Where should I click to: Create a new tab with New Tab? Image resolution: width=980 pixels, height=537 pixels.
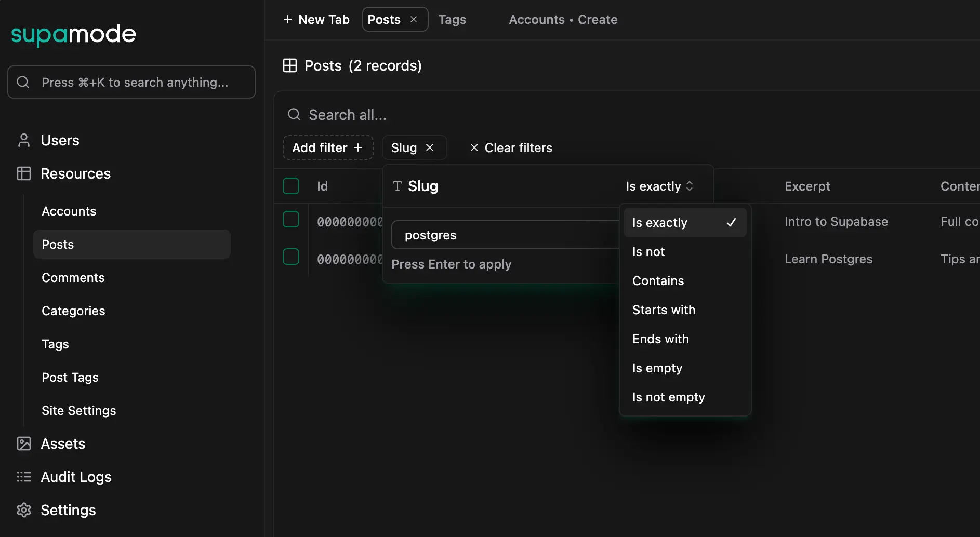(x=316, y=19)
